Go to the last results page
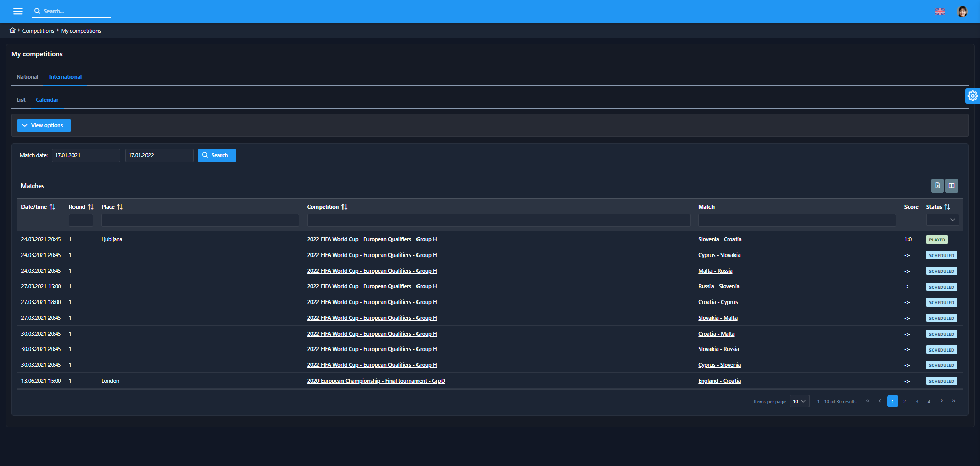 tap(953, 401)
